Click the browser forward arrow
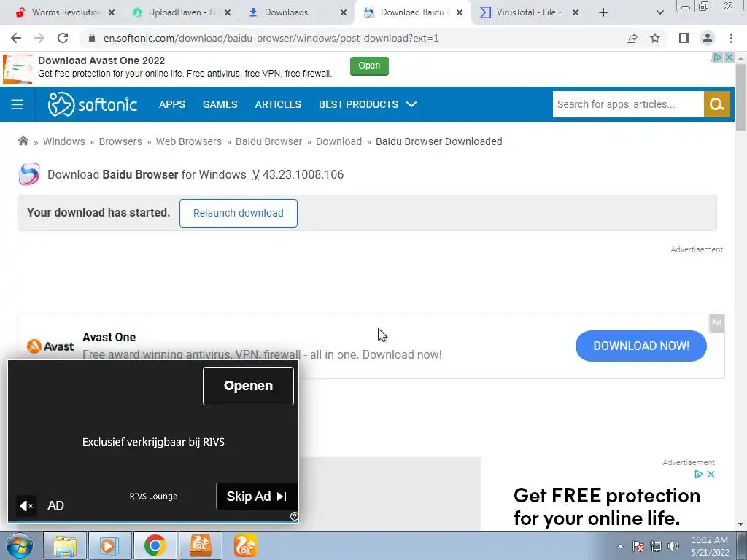The width and height of the screenshot is (747, 560). (39, 38)
